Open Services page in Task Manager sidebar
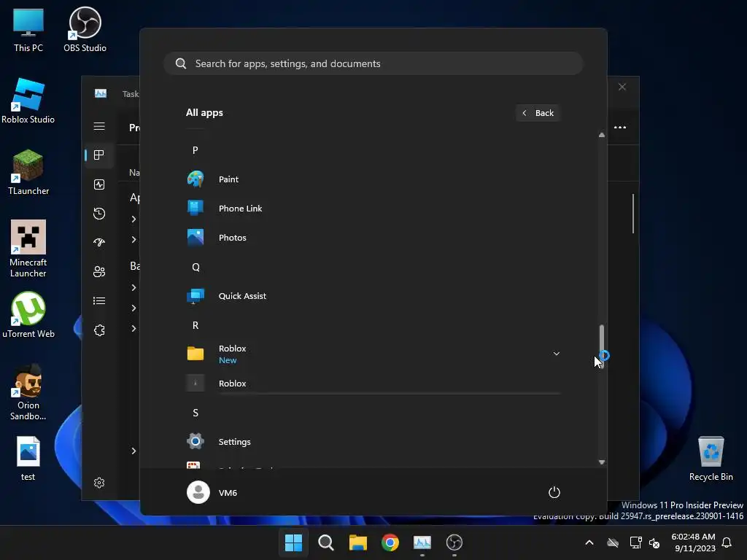 (x=99, y=330)
